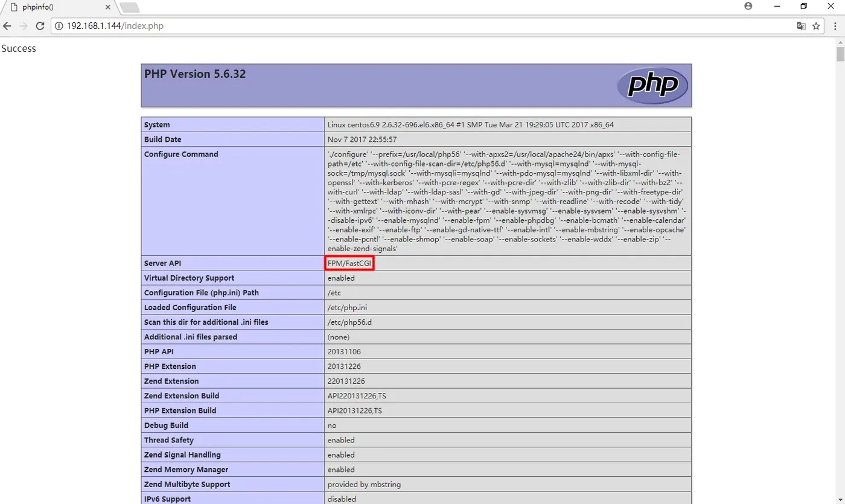Screen dimensions: 845x504
Task: Click "Additional .ini files parsed" label
Action: point(191,337)
